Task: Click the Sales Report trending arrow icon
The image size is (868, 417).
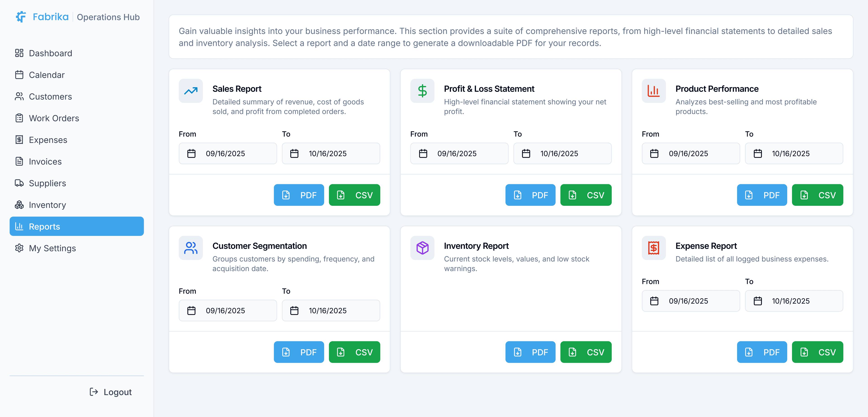Action: tap(191, 91)
